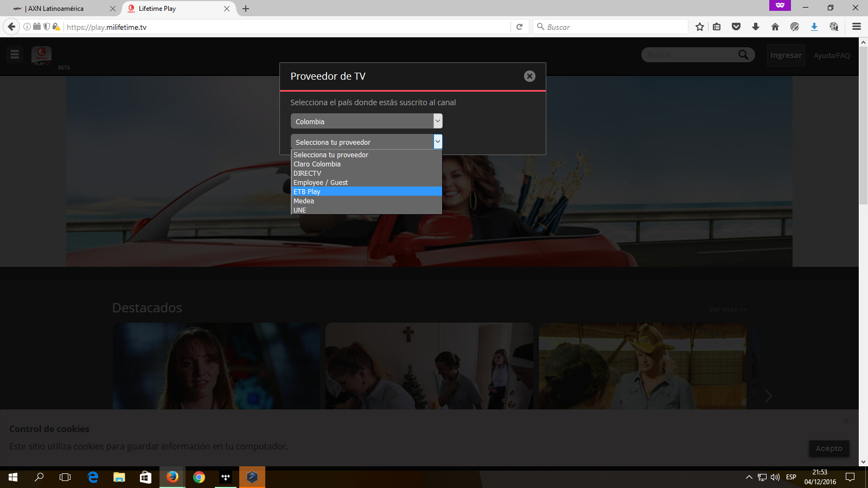Accept cookies with the Acepto button
Viewport: 868px width, 488px height.
[829, 448]
